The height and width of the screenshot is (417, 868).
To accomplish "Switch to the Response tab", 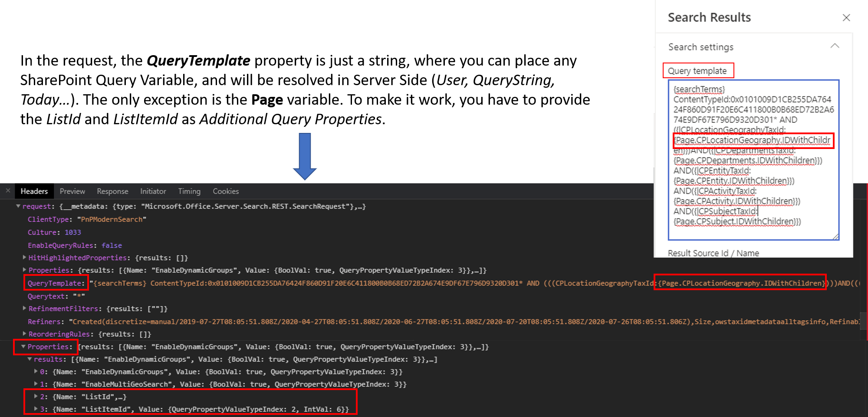I will tap(112, 191).
